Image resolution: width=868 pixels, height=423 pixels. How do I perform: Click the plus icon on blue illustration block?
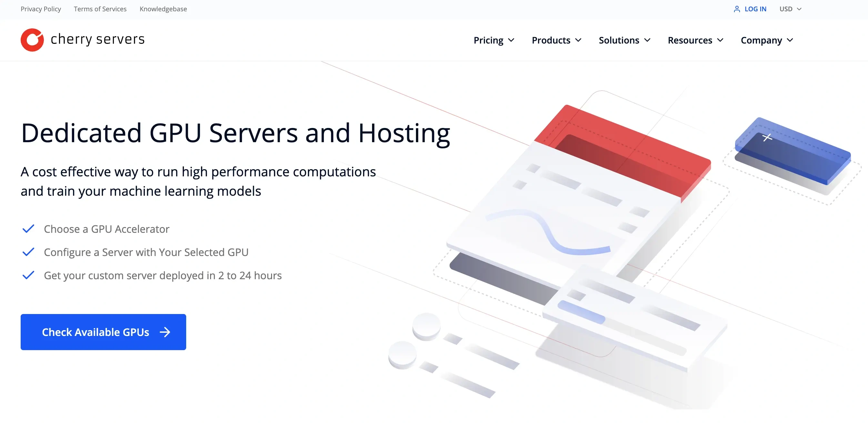(767, 137)
